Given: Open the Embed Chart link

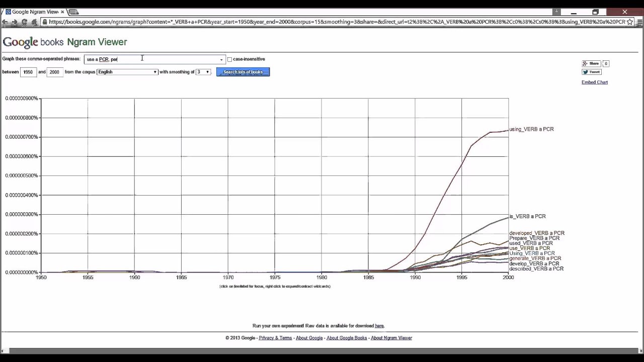Looking at the screenshot, I should click(x=595, y=82).
